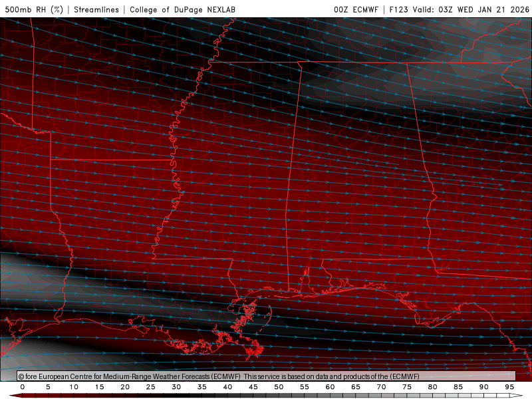Click the "60" scale label
Image resolution: width=532 pixels, height=399 pixels.
coord(330,387)
